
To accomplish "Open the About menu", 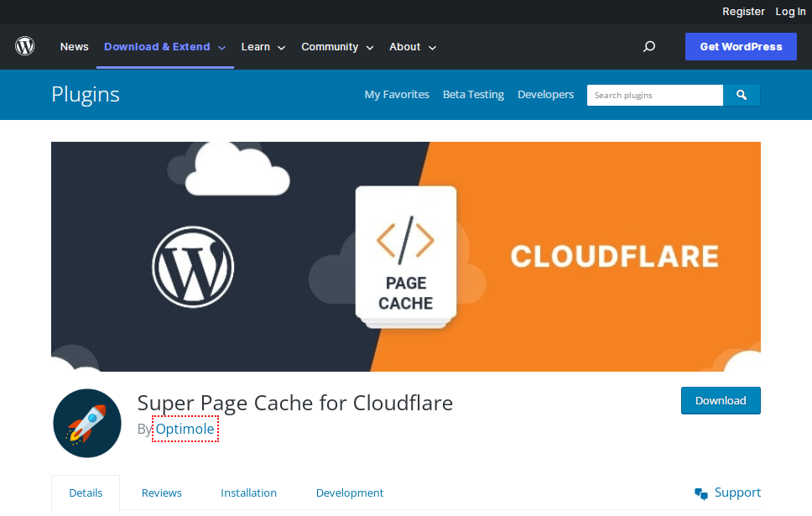I will [404, 47].
